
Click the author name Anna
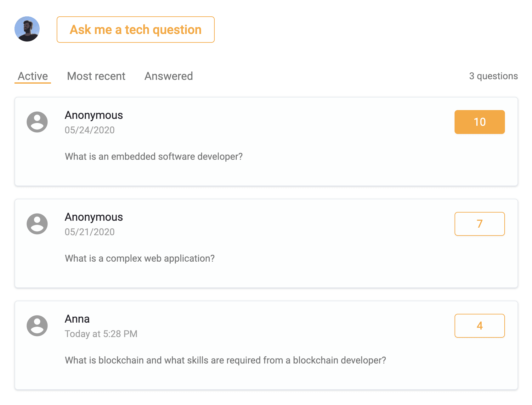pyautogui.click(x=77, y=319)
